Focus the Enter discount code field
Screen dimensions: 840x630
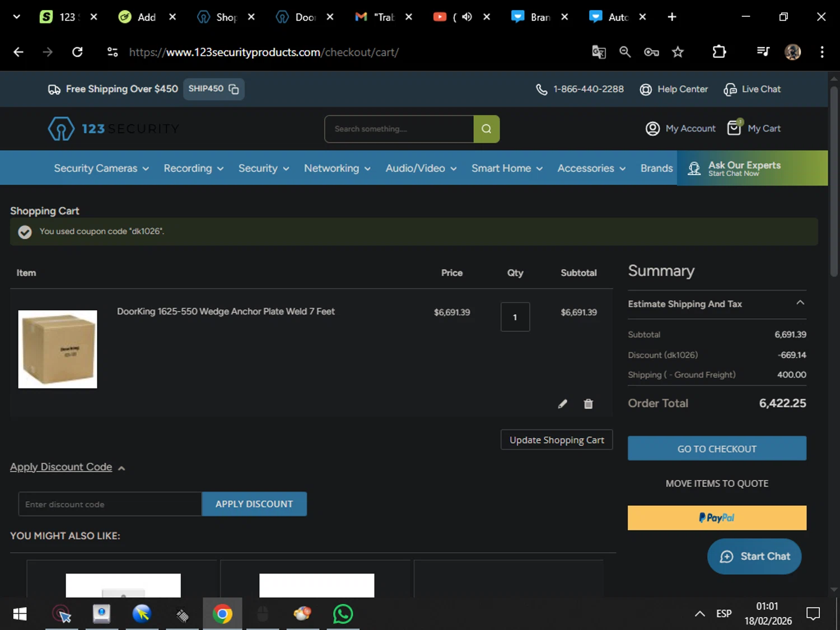pyautogui.click(x=110, y=504)
